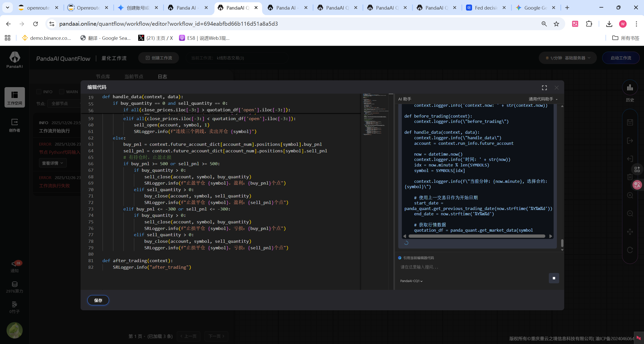Open the 工作空间 workspace sidebar item

15,97
